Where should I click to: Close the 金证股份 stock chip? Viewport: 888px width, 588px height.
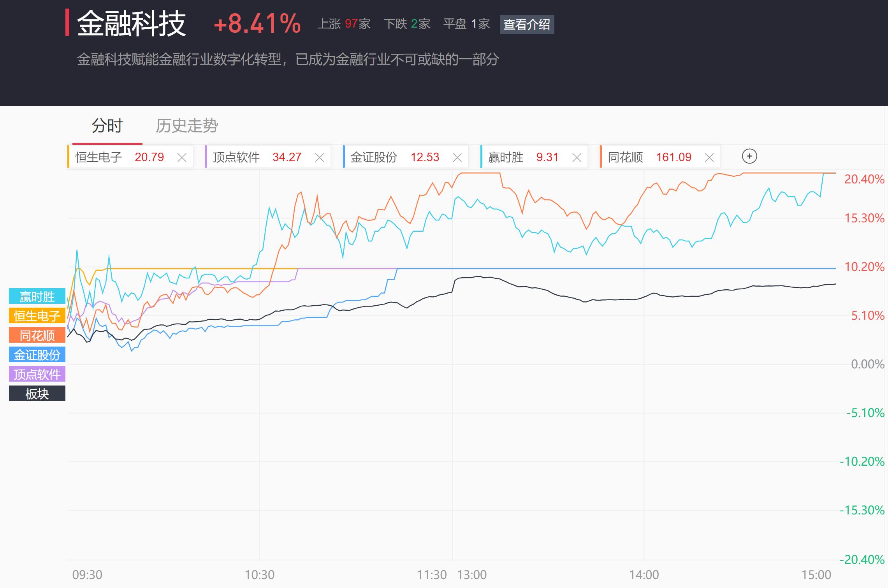[x=457, y=157]
